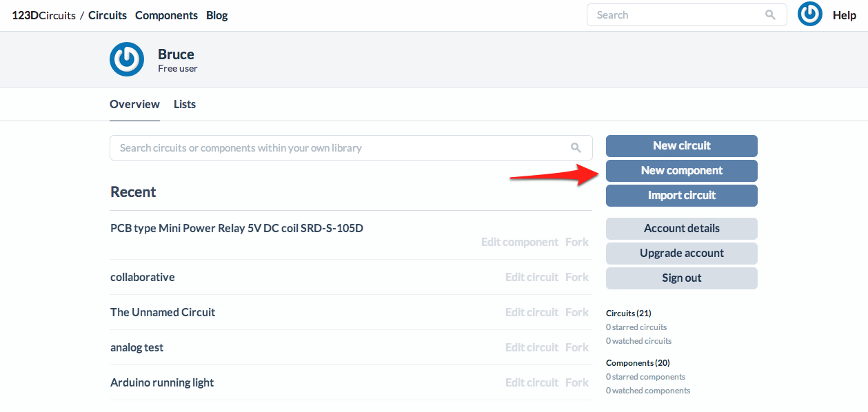Create a New circuit

pyautogui.click(x=682, y=145)
